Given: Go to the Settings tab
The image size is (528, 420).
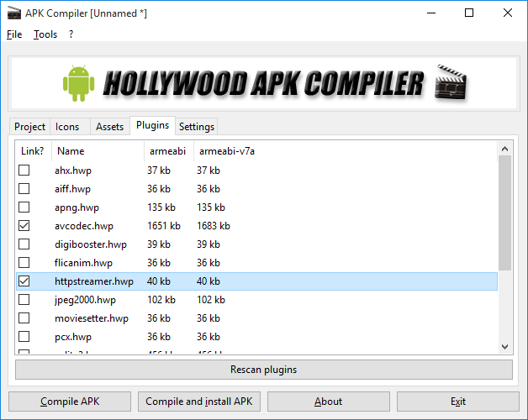Looking at the screenshot, I should click(197, 127).
